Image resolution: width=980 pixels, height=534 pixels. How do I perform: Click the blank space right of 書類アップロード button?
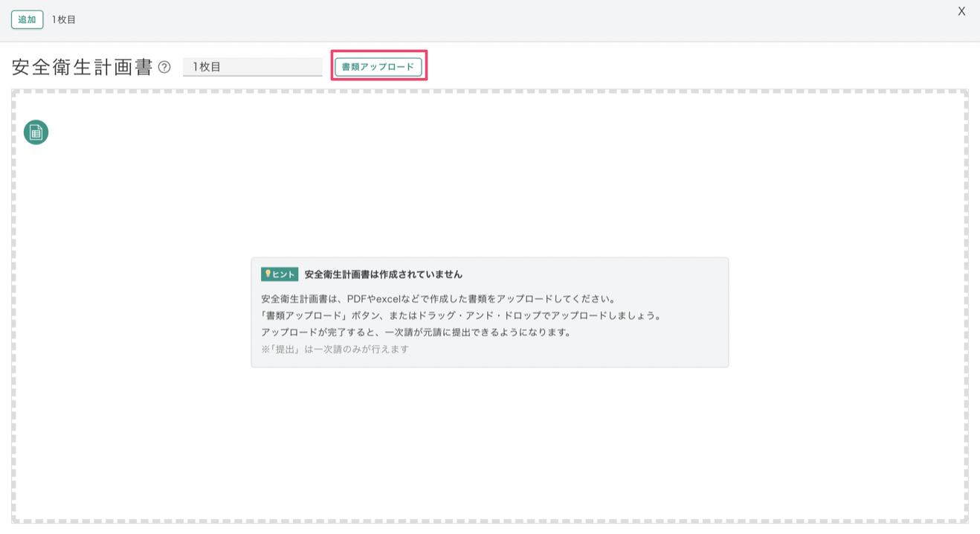coord(669,67)
